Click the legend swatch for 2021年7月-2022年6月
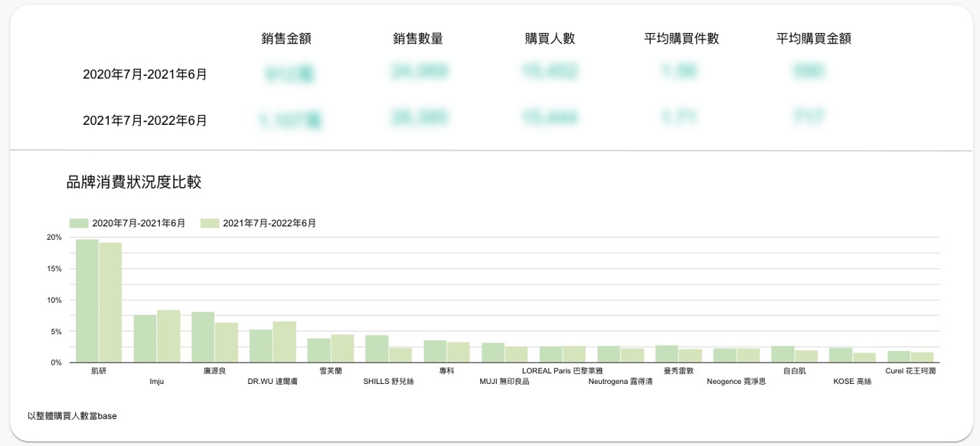Screen dimensions: 980x446 [x=210, y=223]
